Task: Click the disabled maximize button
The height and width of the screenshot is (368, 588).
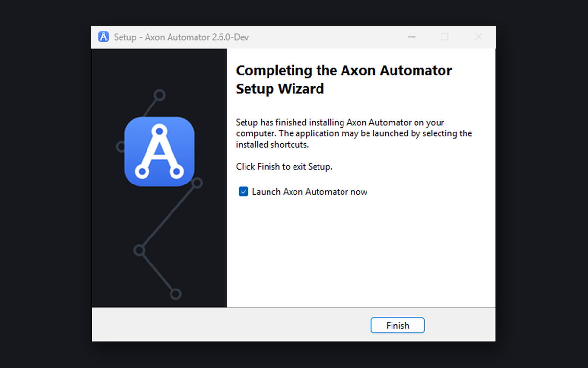Action: [444, 37]
